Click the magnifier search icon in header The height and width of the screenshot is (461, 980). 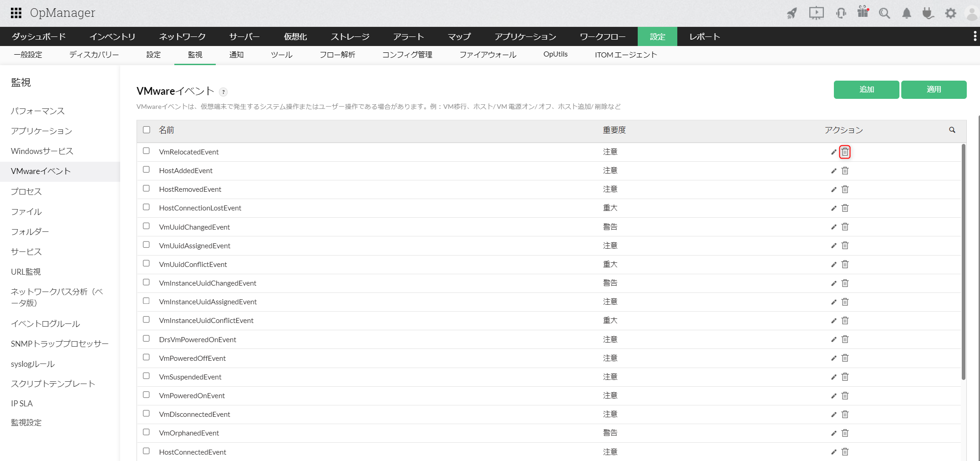(x=884, y=13)
